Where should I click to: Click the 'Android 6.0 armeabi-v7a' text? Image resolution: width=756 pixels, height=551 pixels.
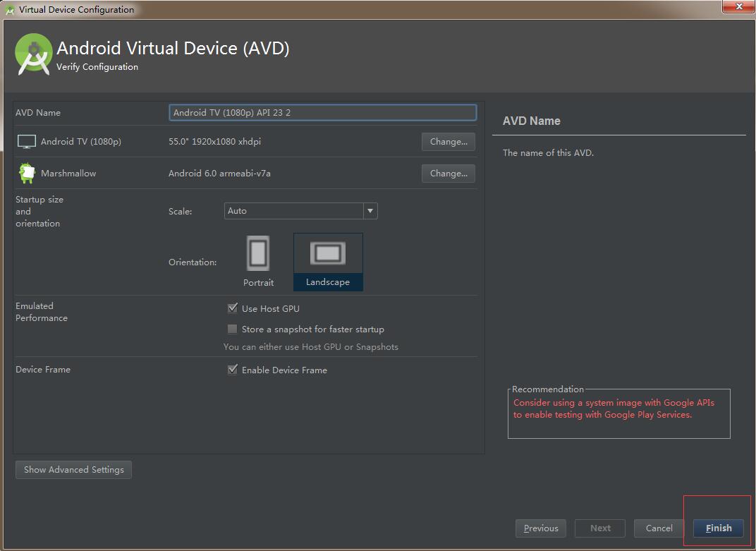tap(219, 174)
